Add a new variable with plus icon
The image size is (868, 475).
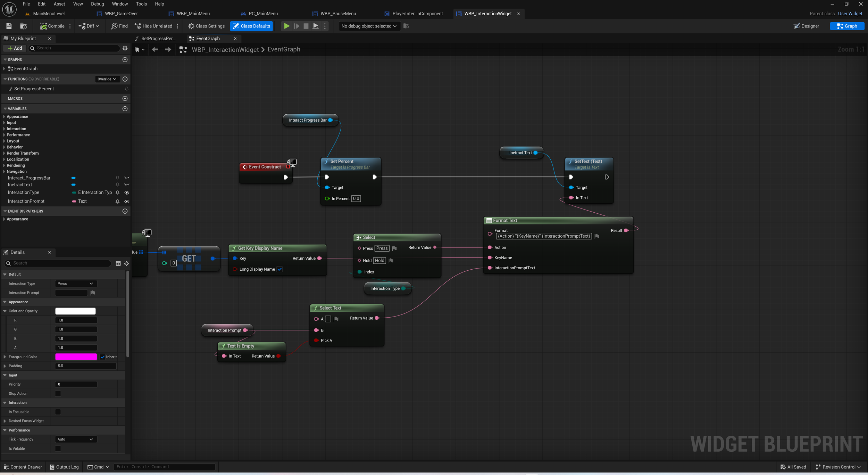[125, 109]
